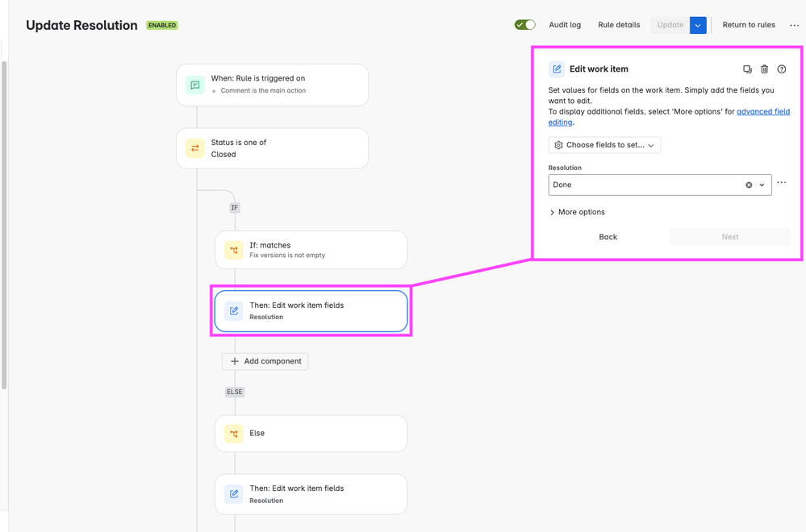Delete the Edit work item component
806x532 pixels.
pos(764,69)
